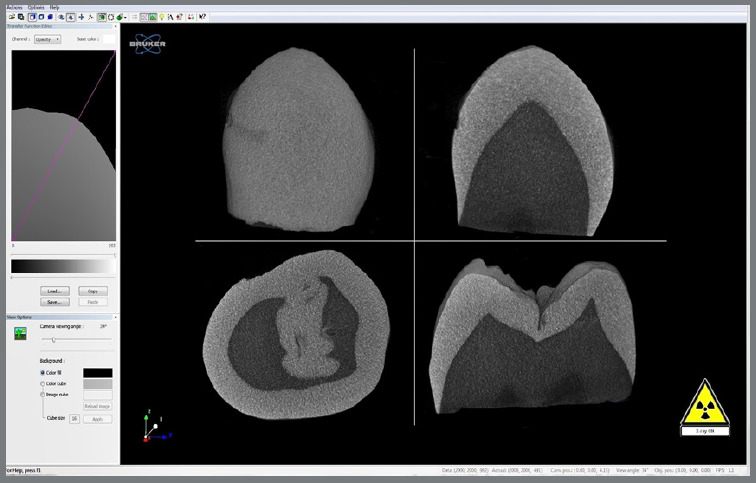Select the second blue cube rendering icon
This screenshot has height=483, width=756.
coord(41,17)
